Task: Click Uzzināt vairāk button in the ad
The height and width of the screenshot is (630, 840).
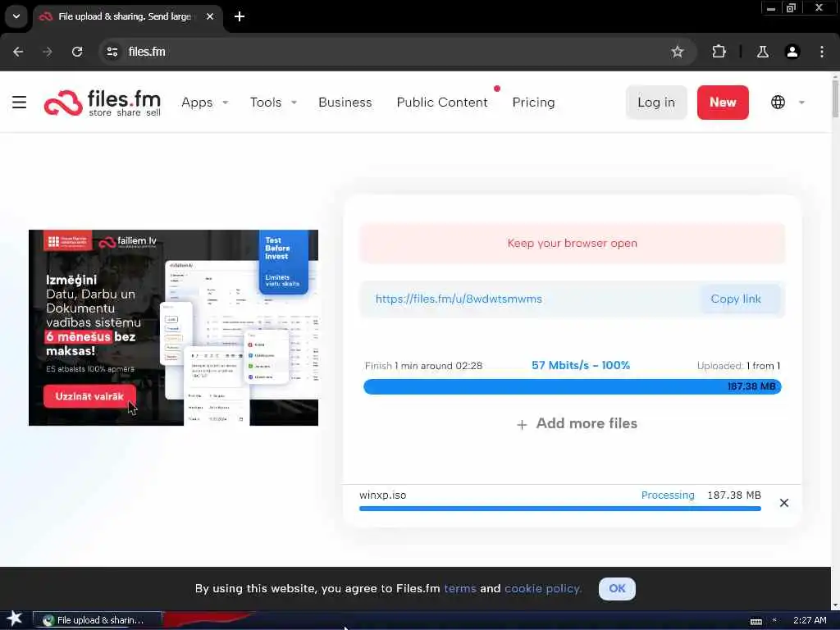Action: [x=89, y=396]
